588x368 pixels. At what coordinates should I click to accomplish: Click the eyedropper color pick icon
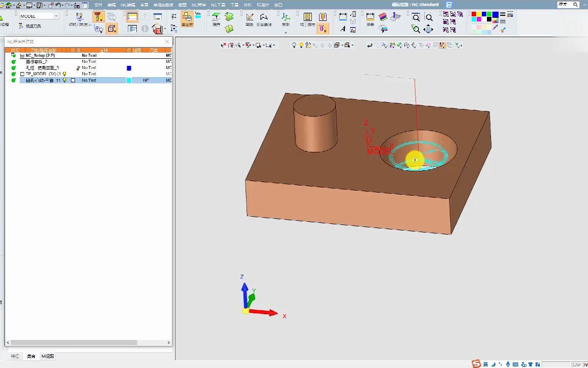[x=495, y=27]
